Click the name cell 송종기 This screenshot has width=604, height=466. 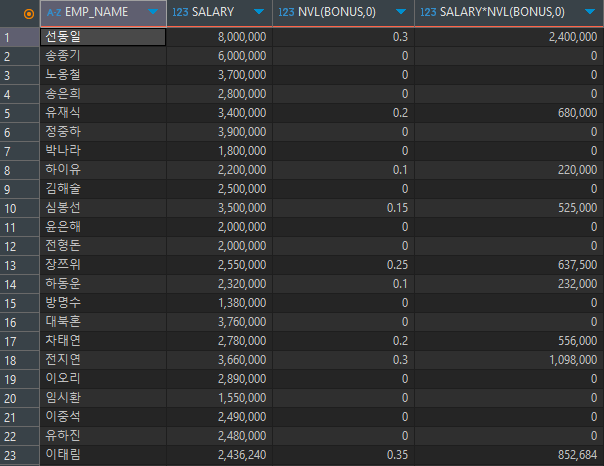coord(103,56)
